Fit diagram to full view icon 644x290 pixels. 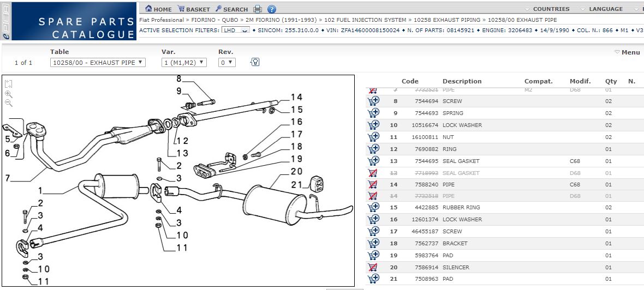point(9,84)
